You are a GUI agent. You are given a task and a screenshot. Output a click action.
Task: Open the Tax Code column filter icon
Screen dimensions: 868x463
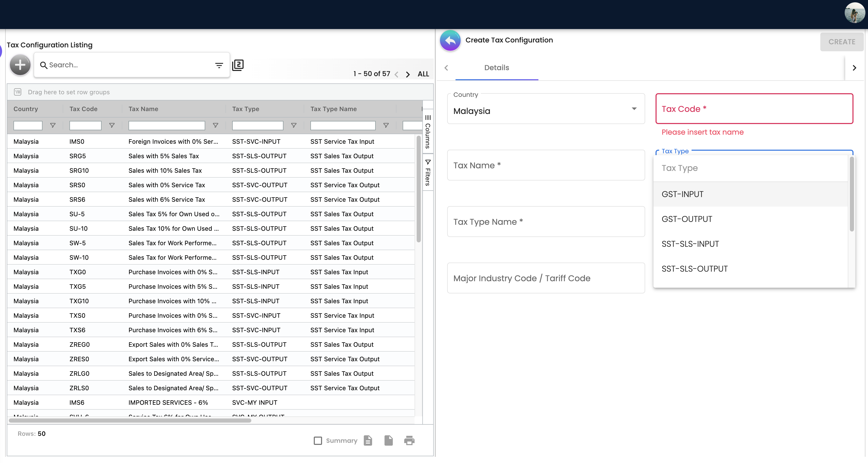coord(112,125)
